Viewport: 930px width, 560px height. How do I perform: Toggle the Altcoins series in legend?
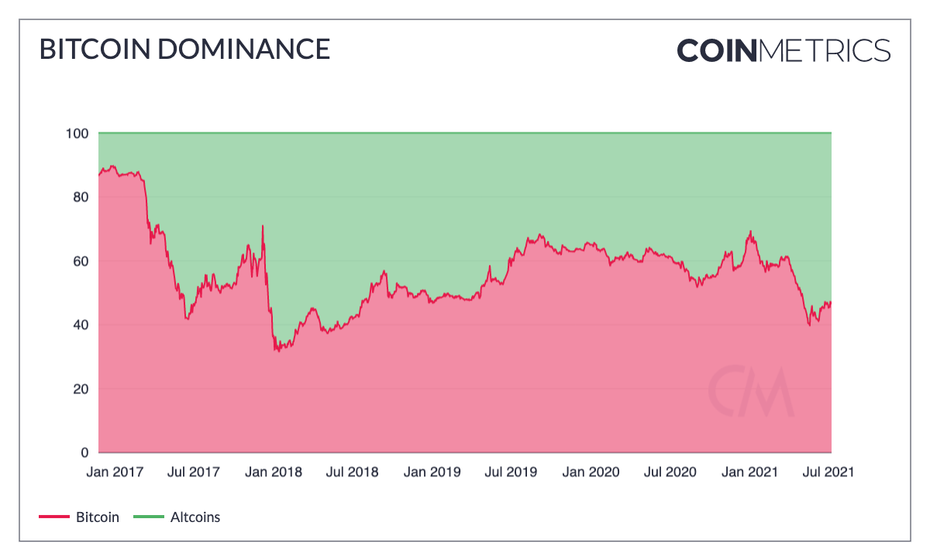[x=195, y=517]
